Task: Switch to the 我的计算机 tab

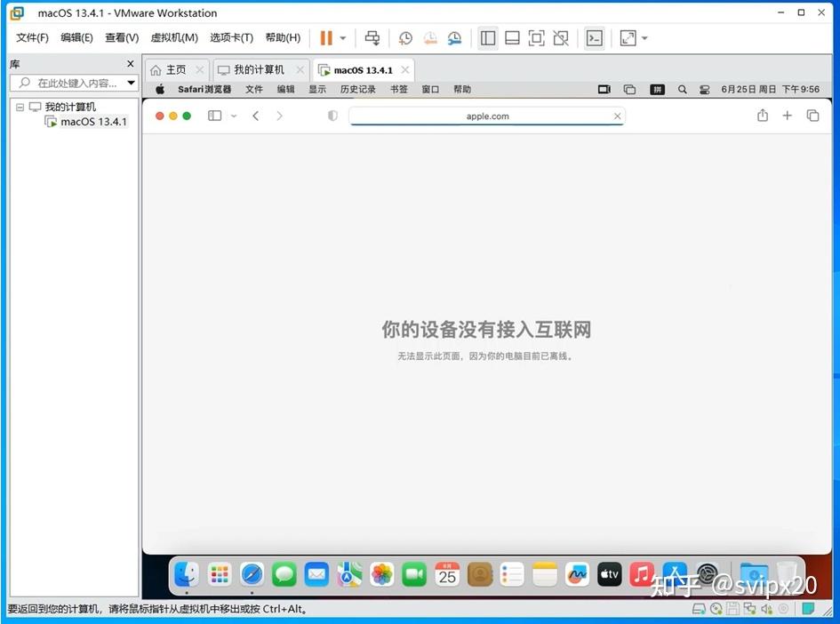Action: 259,69
